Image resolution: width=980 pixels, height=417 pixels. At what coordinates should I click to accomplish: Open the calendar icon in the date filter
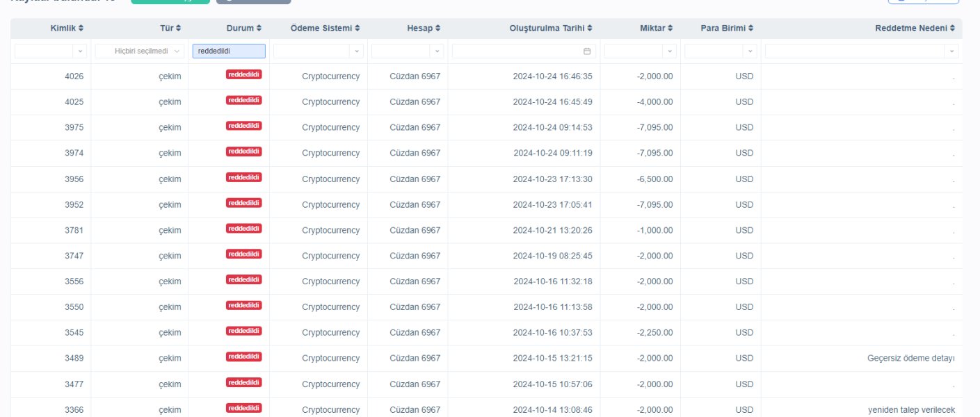click(587, 51)
